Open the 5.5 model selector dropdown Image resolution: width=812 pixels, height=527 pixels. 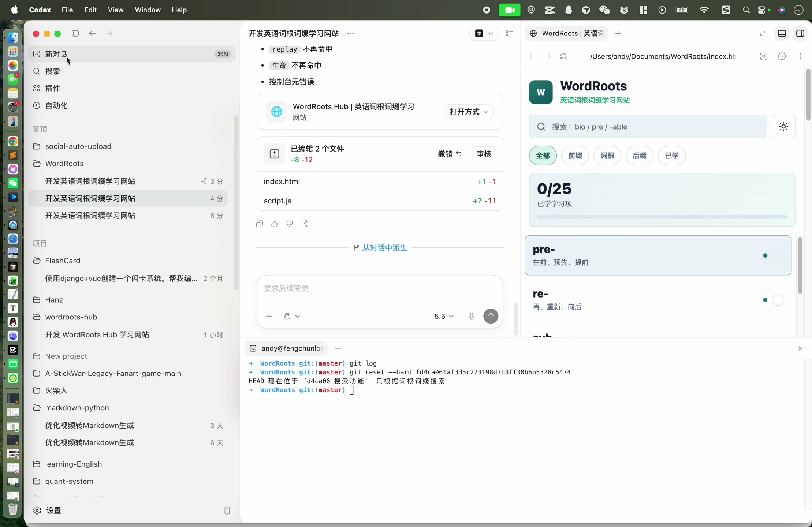[444, 316]
